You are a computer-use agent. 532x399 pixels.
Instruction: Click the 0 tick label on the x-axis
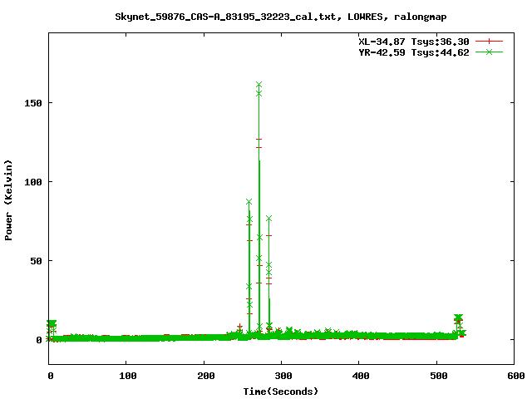pos(51,376)
